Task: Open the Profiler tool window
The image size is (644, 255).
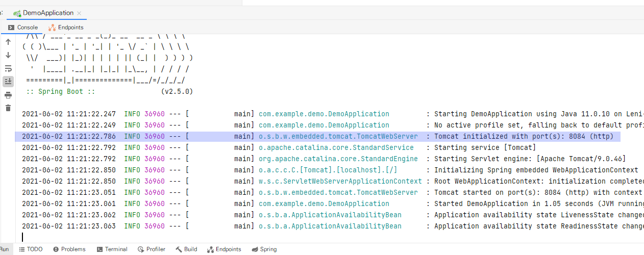Action: click(152, 249)
